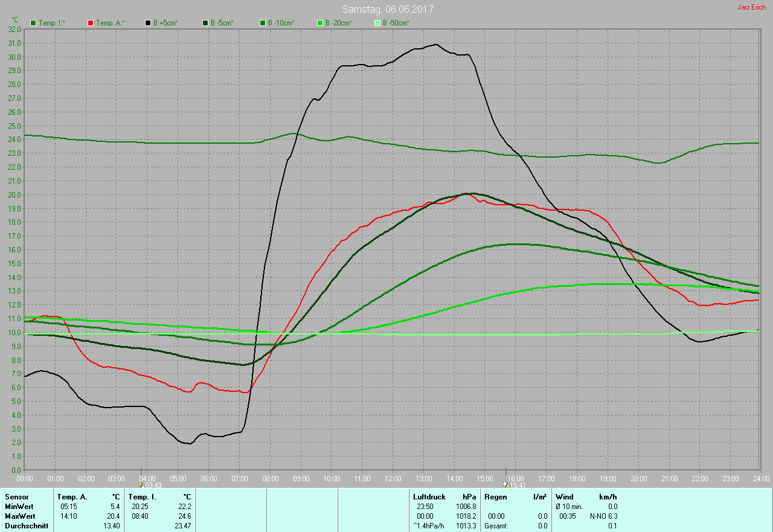Image resolution: width=773 pixels, height=532 pixels.
Task: Click the B -10cm* legend color square
Action: tap(263, 23)
